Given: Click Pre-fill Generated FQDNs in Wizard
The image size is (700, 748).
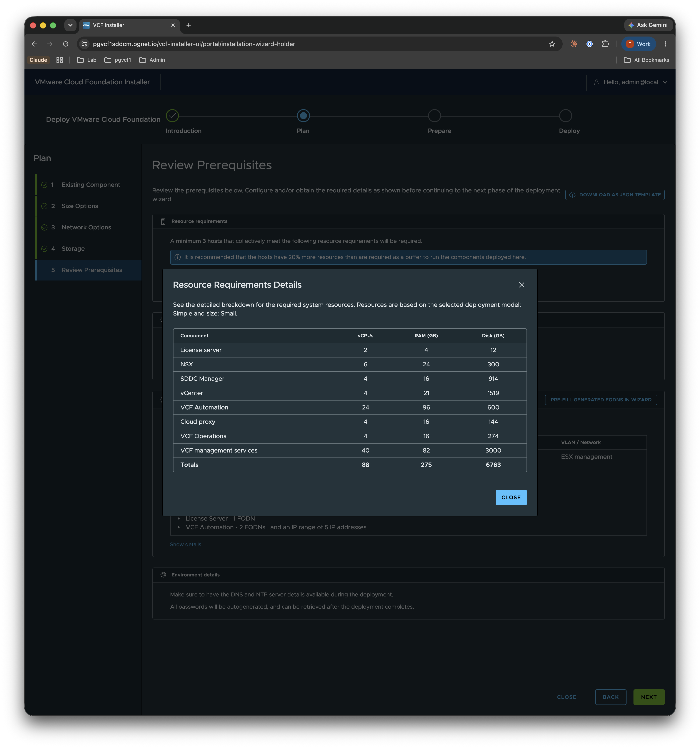Looking at the screenshot, I should pyautogui.click(x=601, y=400).
